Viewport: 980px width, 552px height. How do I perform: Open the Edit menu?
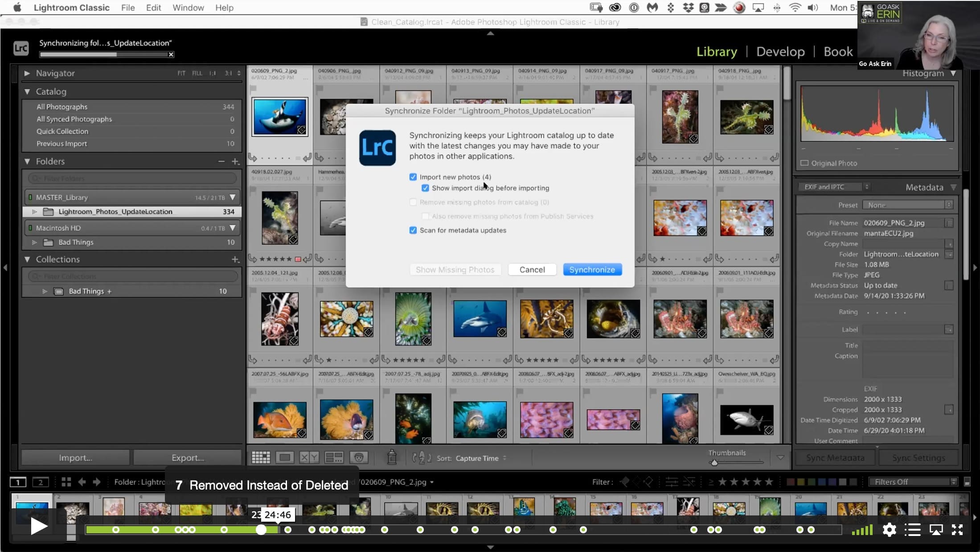click(x=153, y=8)
